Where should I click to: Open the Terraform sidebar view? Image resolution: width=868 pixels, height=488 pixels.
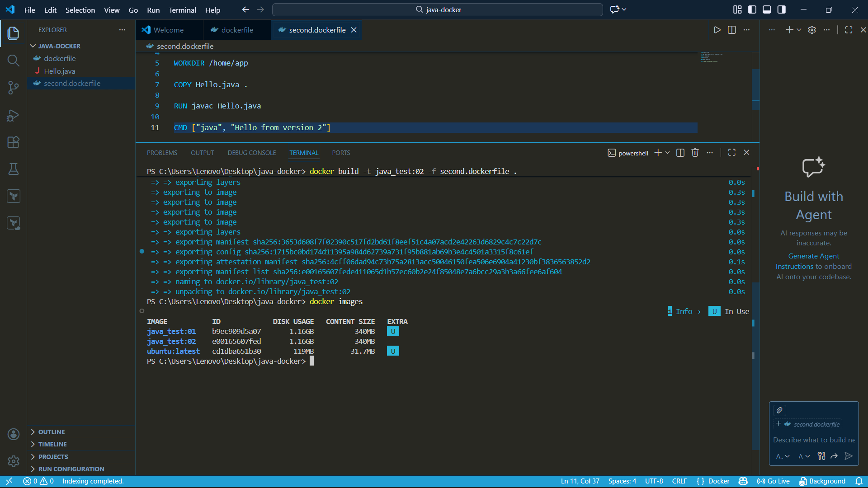tap(14, 196)
